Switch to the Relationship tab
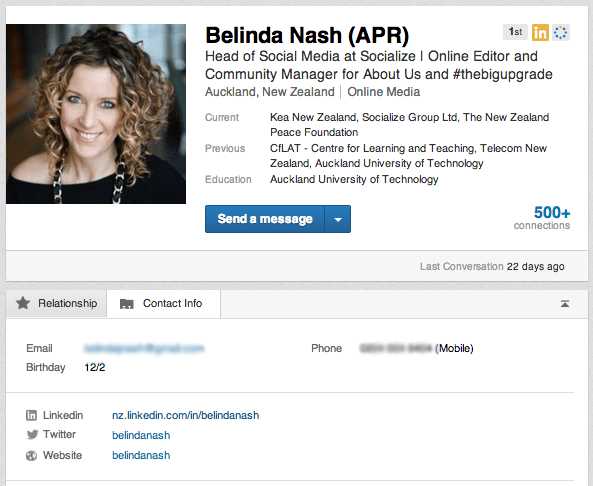This screenshot has height=486, width=593. tap(56, 303)
